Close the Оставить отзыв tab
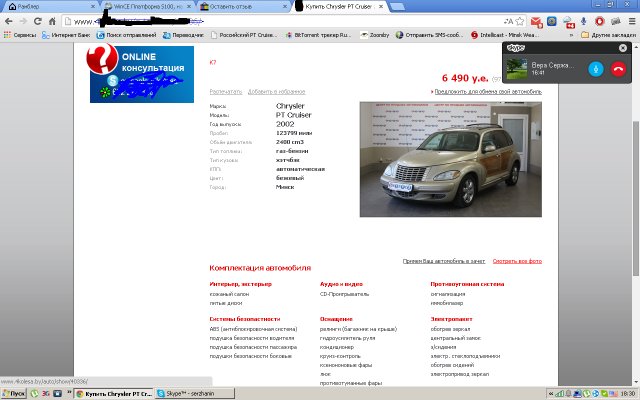Image resolution: width=640 pixels, height=400 pixels. pyautogui.click(x=285, y=7)
